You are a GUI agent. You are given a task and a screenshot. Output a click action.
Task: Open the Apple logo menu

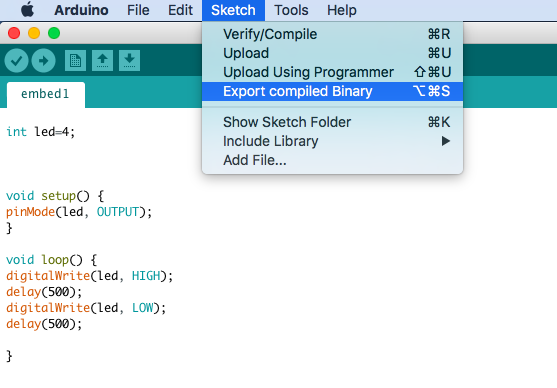tap(27, 10)
